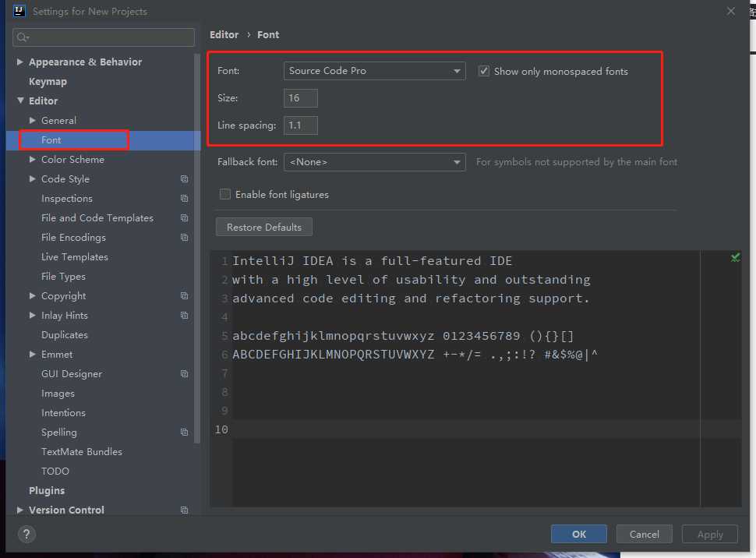Click the project-level icon beside File Encodings
756x558 pixels.
[x=184, y=237]
